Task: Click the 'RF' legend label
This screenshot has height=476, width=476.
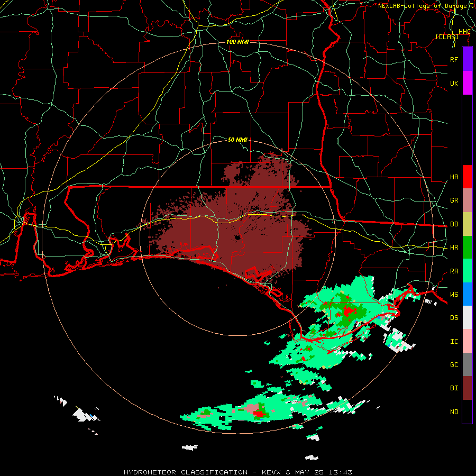Action: coord(454,59)
